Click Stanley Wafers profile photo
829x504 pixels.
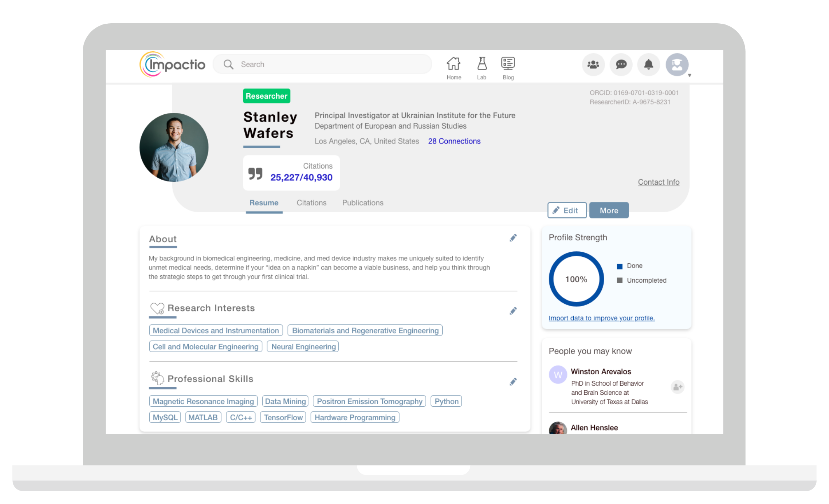click(174, 147)
